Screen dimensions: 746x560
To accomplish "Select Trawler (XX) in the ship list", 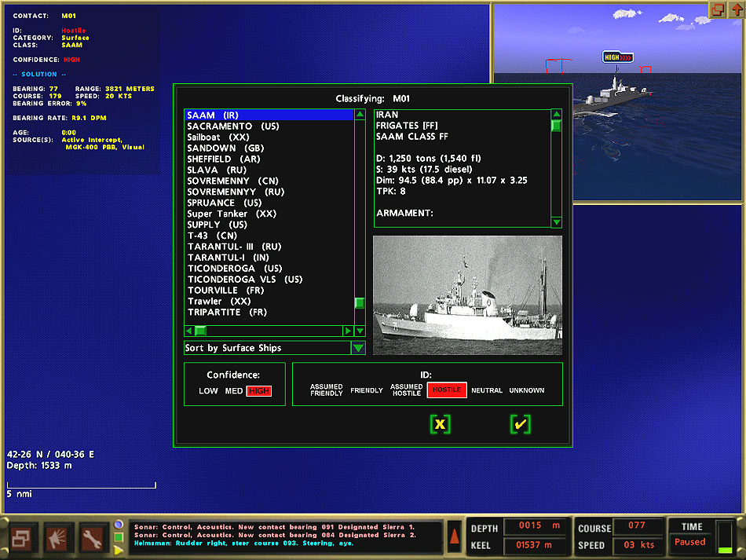I will [269, 301].
